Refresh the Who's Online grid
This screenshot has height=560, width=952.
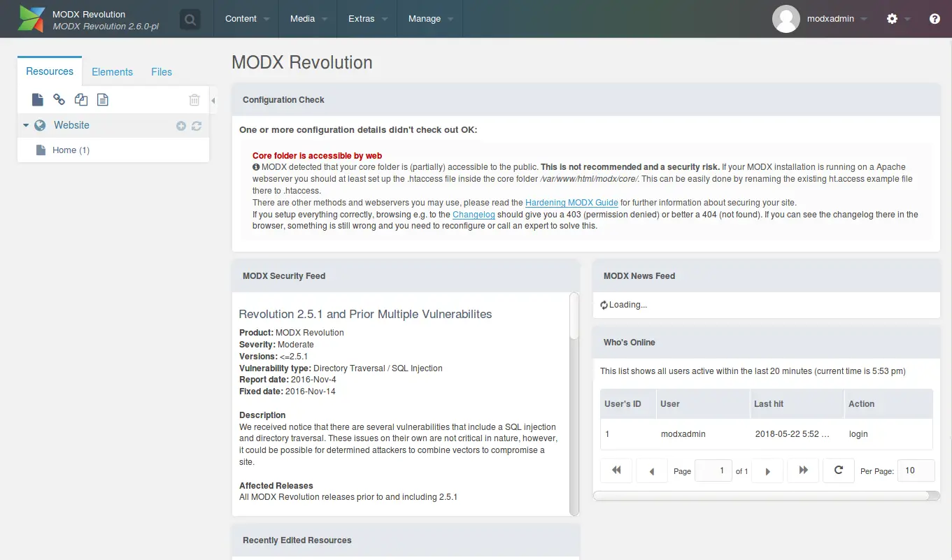tap(838, 471)
